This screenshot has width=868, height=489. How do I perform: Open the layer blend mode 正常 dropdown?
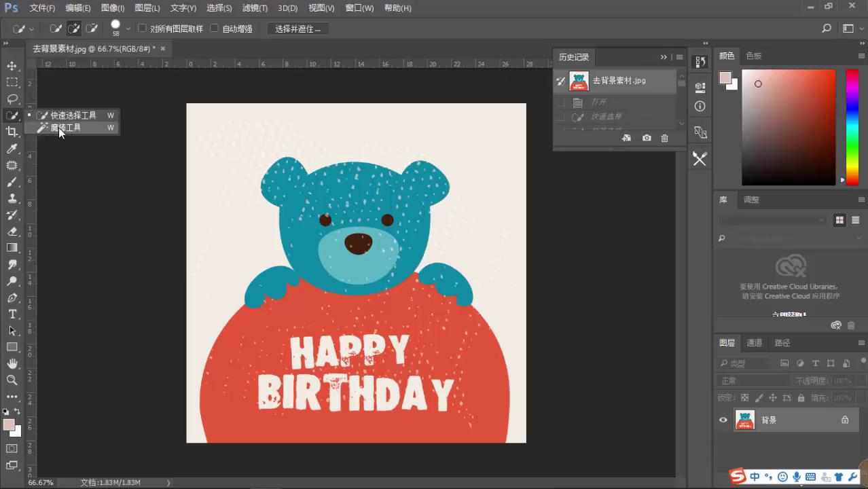click(x=752, y=381)
